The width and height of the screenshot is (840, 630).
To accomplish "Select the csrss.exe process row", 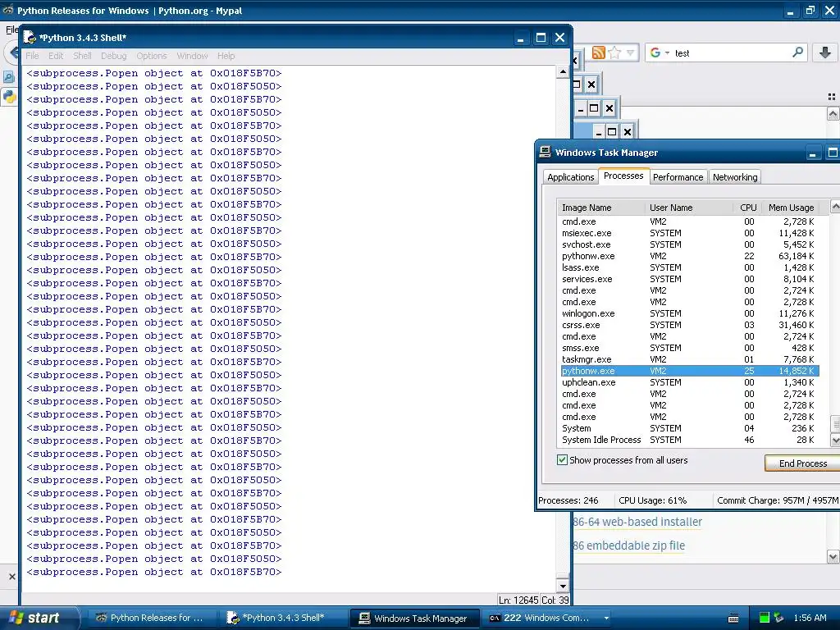I will [689, 325].
